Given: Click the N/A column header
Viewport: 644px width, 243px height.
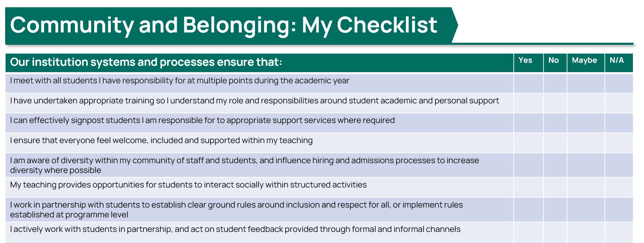Looking at the screenshot, I should [x=617, y=60].
